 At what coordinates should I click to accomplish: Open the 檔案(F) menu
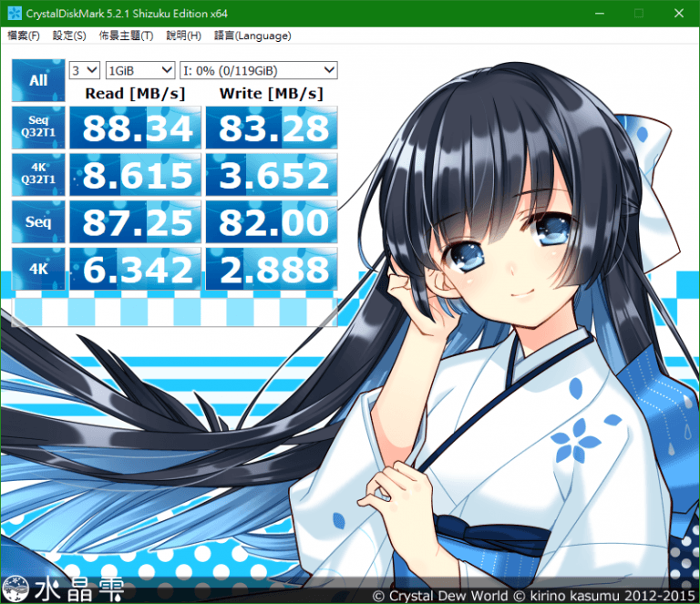tap(24, 36)
